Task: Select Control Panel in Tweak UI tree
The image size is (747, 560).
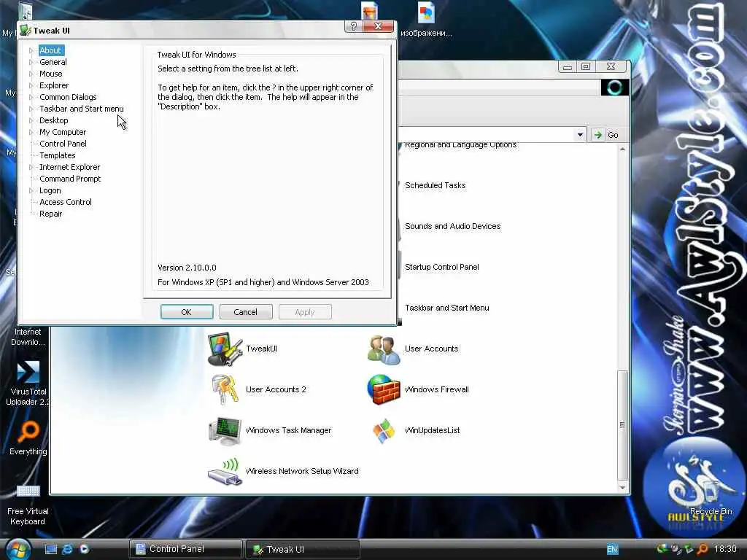Action: click(63, 144)
